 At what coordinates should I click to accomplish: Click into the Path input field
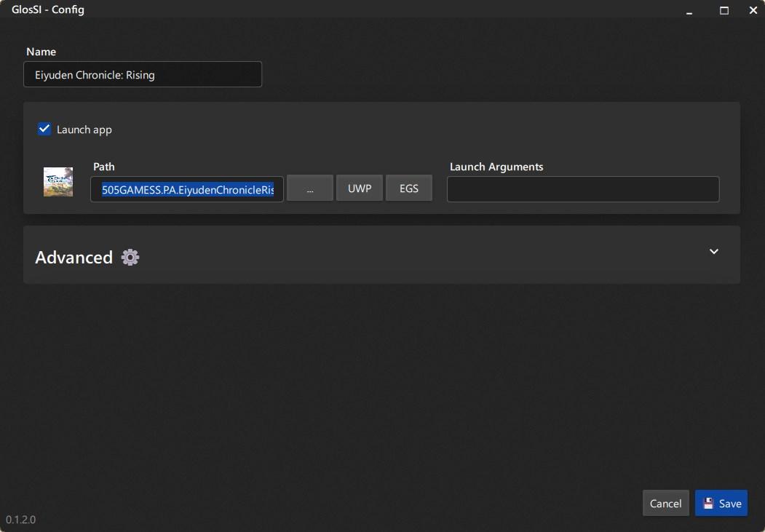point(187,189)
